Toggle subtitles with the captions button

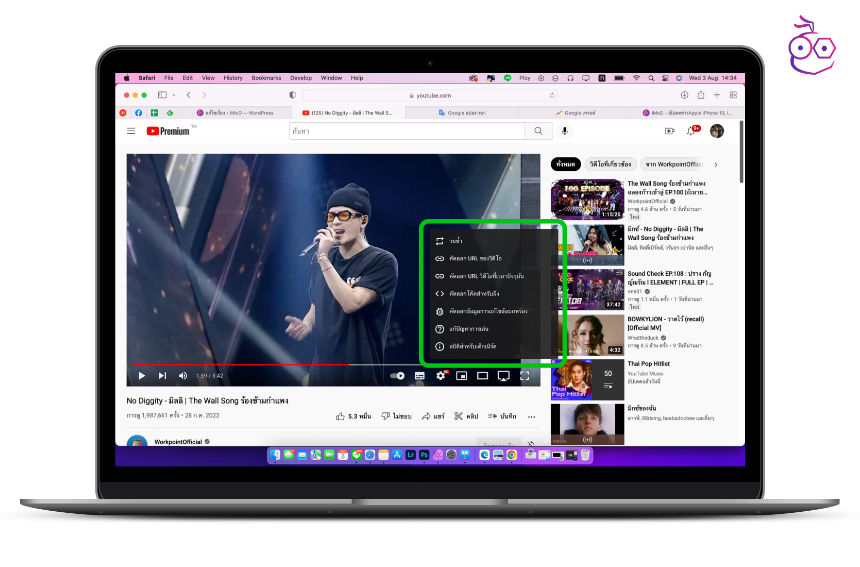[x=419, y=376]
